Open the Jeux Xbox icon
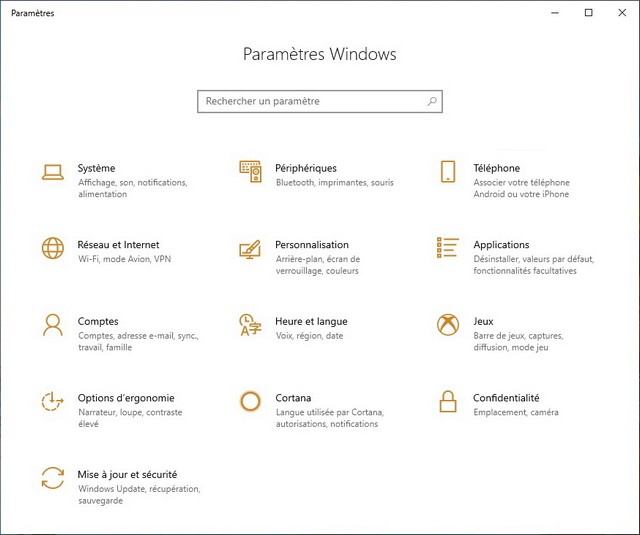Screen dimensions: 640x535 448,325
